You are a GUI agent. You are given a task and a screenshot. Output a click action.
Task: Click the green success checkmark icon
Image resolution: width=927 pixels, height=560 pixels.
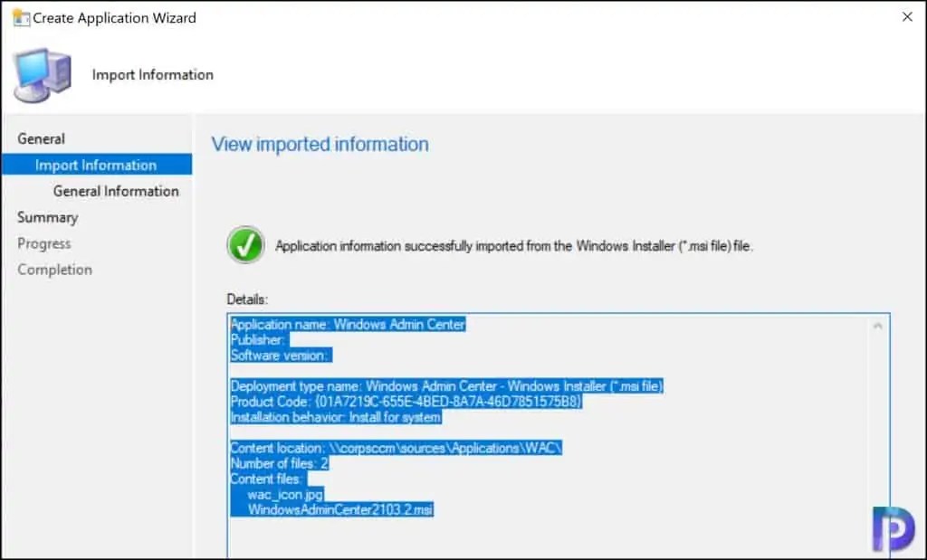point(245,244)
